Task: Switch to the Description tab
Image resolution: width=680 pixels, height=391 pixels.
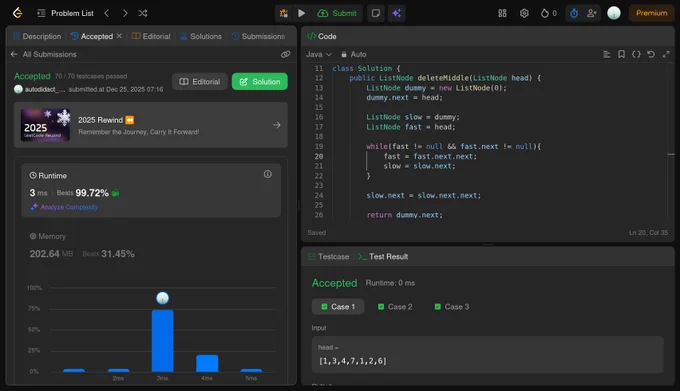Action: click(37, 36)
